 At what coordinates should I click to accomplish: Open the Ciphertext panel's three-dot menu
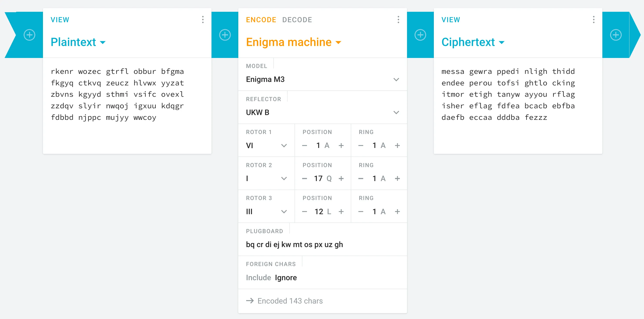(x=593, y=19)
